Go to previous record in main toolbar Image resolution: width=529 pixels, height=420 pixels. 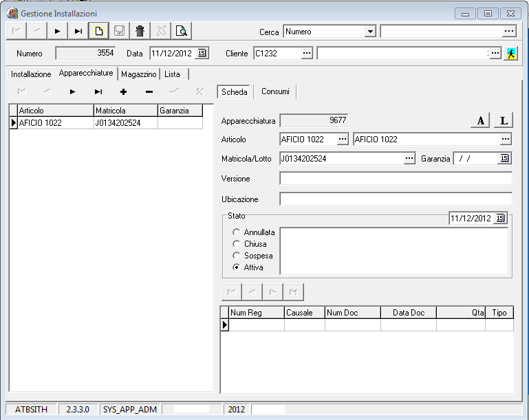point(36,31)
